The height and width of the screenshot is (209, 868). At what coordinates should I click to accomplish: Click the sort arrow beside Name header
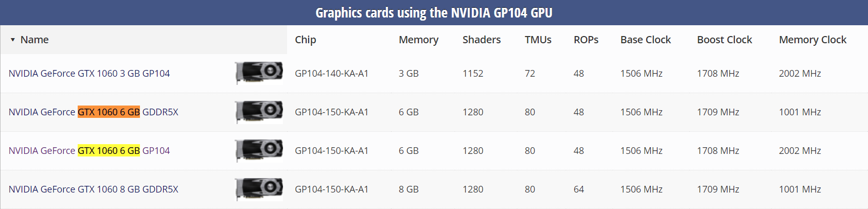(13, 40)
